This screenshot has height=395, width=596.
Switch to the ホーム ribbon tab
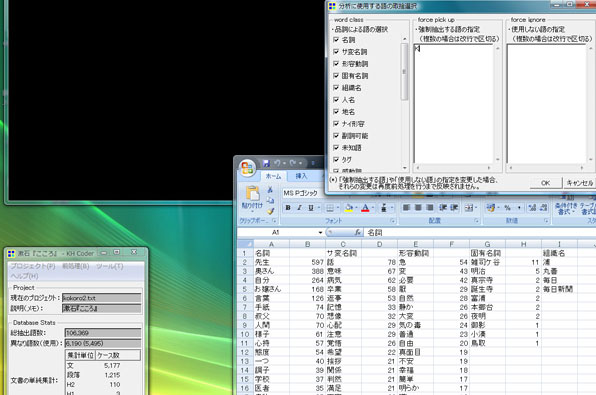click(x=273, y=176)
